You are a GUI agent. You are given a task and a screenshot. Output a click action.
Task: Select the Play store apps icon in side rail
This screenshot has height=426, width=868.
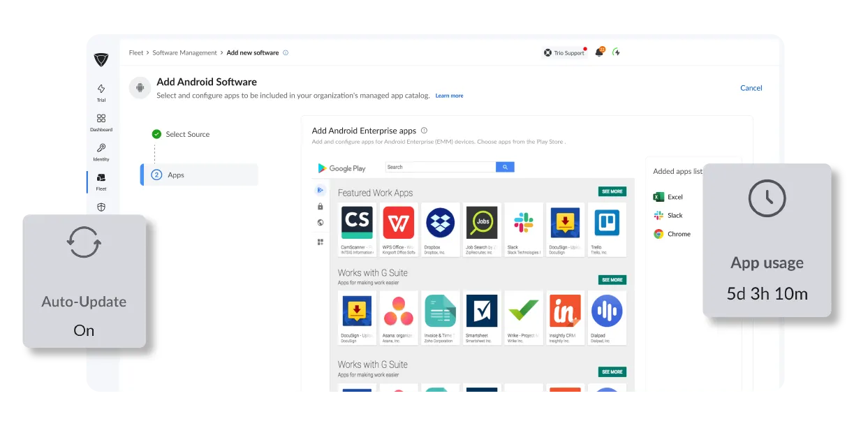tap(321, 190)
